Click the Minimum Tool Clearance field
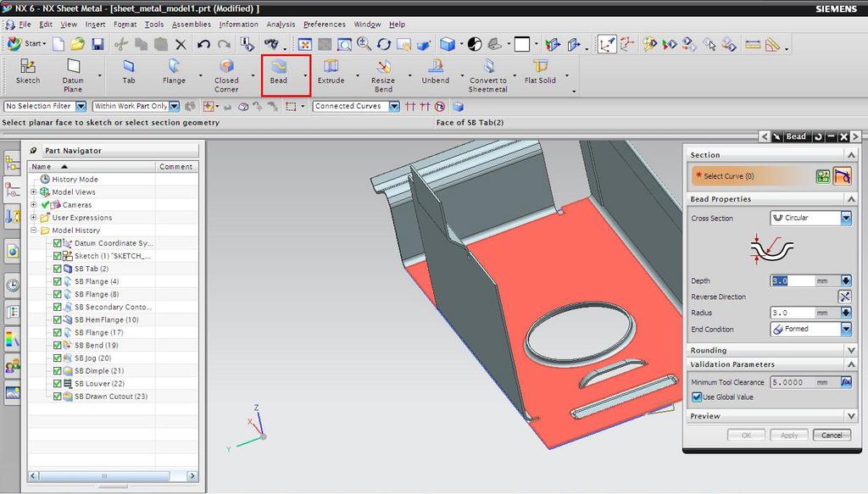The image size is (868, 494). click(x=793, y=382)
